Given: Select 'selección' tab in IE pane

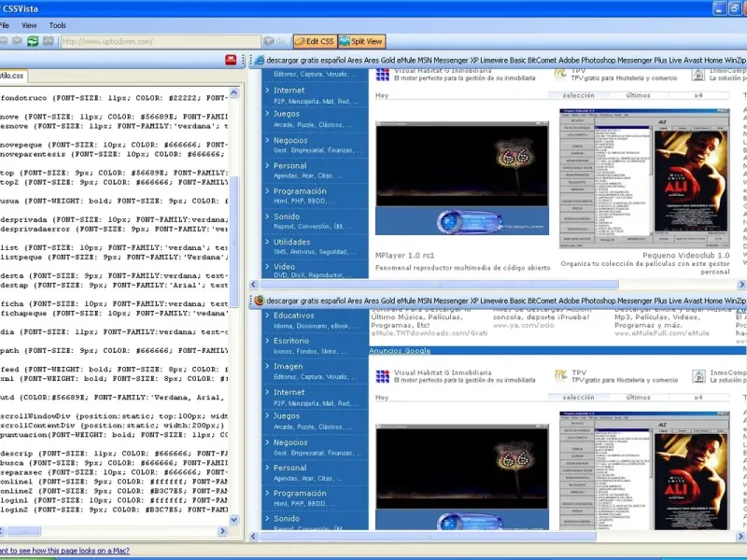Looking at the screenshot, I should click(578, 95).
